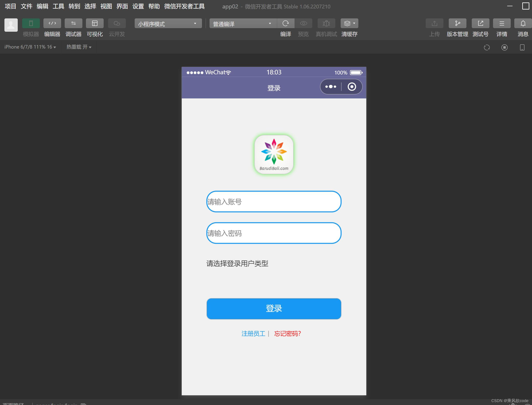Start 真机调试 real device debugging
Viewport: 532px width, 405px height.
pos(326,23)
